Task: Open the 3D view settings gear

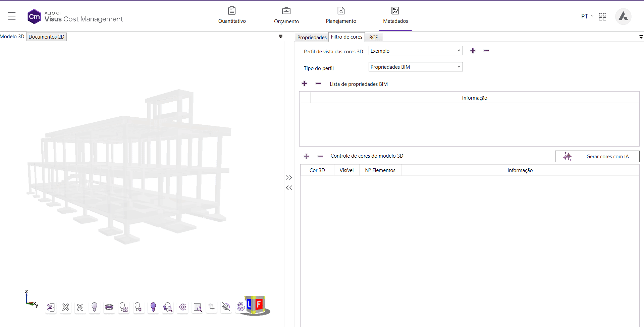Action: pos(182,307)
